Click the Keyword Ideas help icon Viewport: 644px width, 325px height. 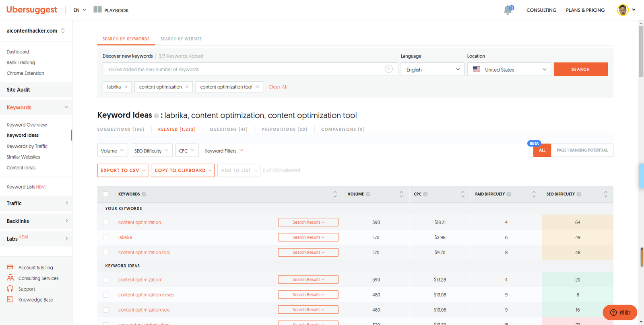[156, 116]
